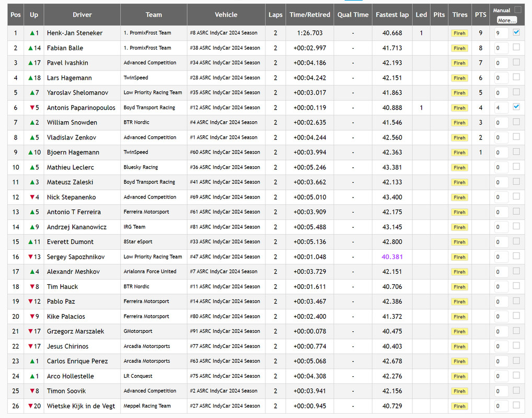Edit manual points field for Antonis Paparinopoulos
The image size is (532, 418).
[x=501, y=108]
